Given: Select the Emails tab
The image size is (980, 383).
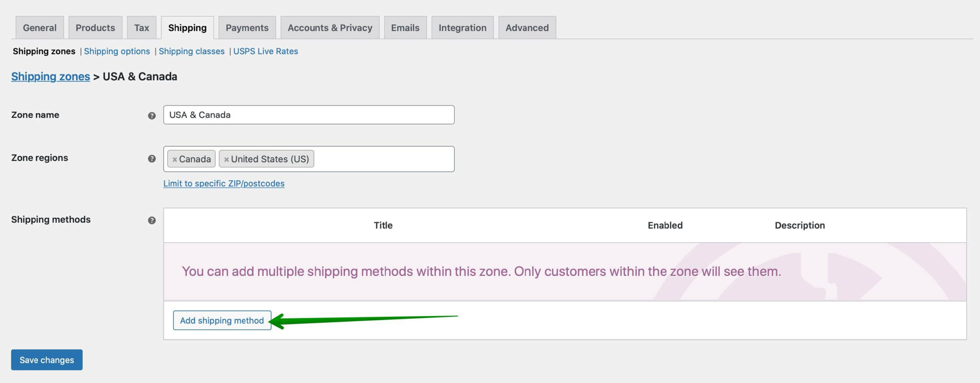Looking at the screenshot, I should coord(405,28).
